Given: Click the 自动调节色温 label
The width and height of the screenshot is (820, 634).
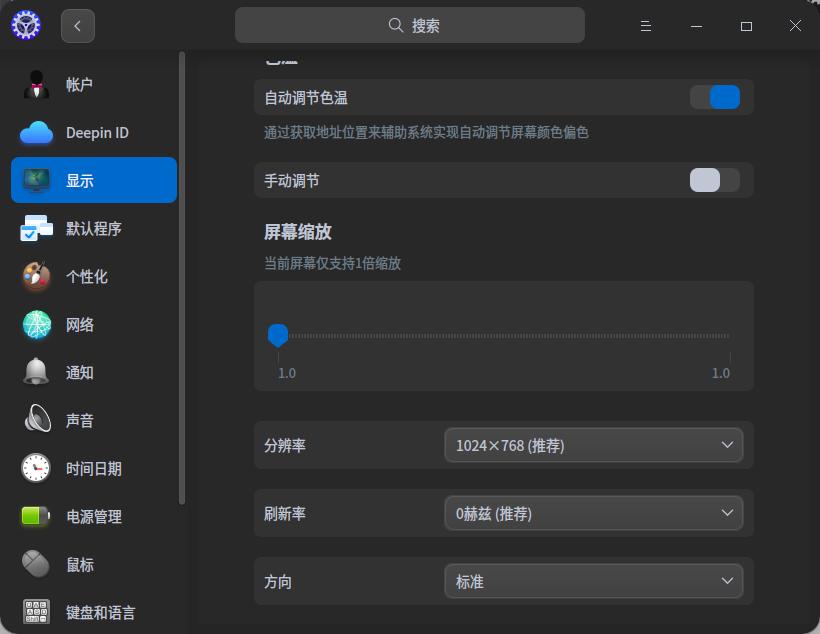Looking at the screenshot, I should click(306, 98).
